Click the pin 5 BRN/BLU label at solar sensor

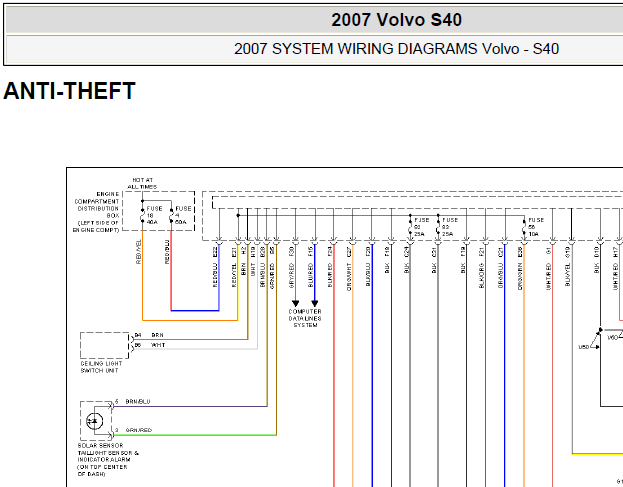(133, 402)
